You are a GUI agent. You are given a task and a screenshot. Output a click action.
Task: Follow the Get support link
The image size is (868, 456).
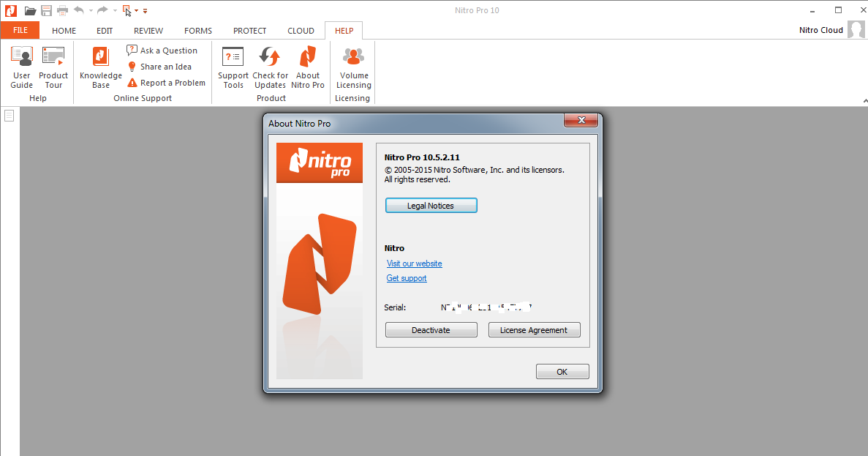407,278
